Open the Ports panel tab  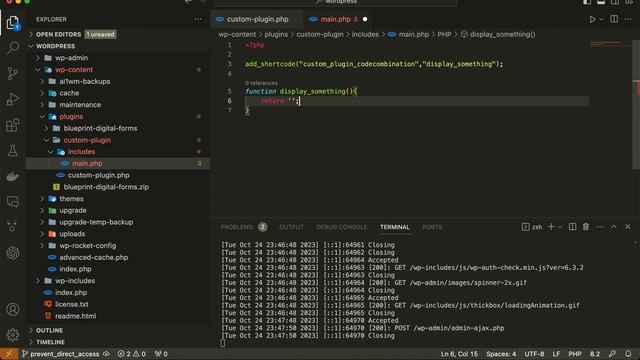(x=432, y=227)
